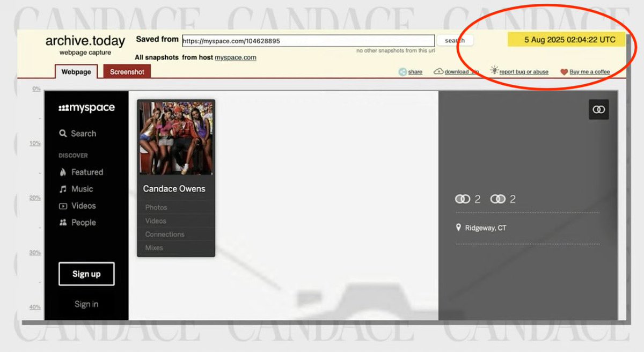Jump to the 10% page marker
This screenshot has width=644, height=352.
35,143
